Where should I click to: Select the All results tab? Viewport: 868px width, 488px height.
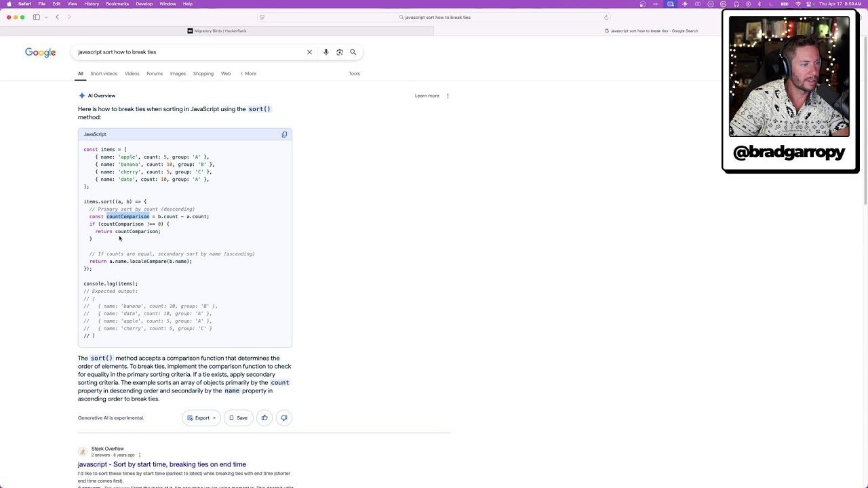pyautogui.click(x=80, y=74)
